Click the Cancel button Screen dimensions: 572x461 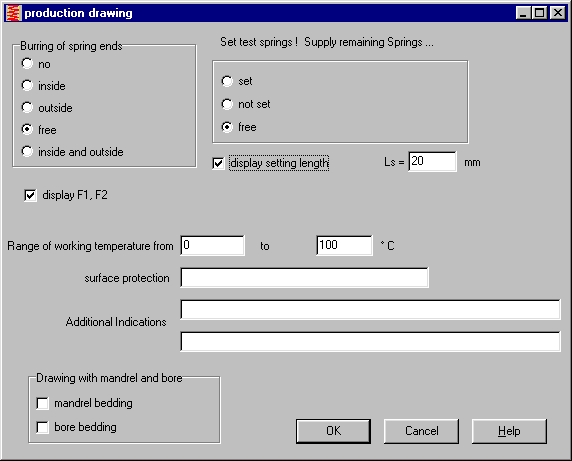pyautogui.click(x=421, y=431)
